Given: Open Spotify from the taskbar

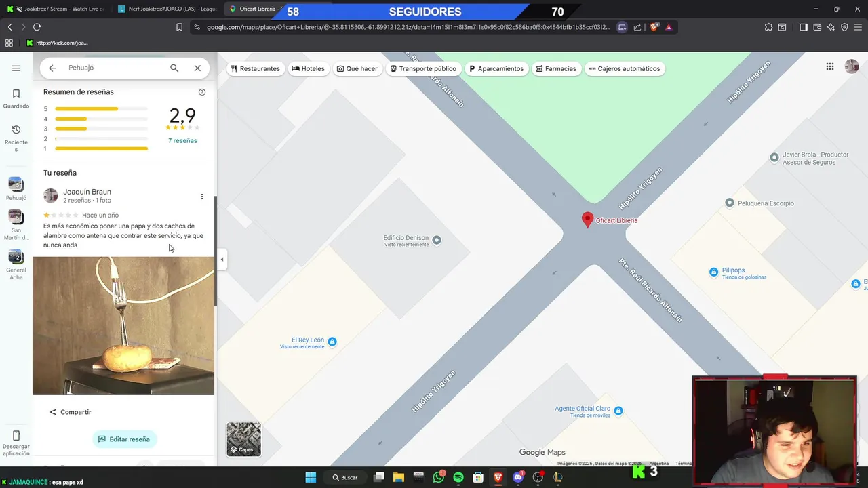Looking at the screenshot, I should tap(458, 477).
